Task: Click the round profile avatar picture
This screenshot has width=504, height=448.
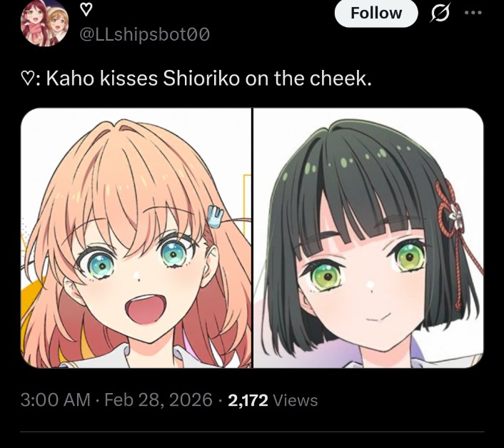Action: click(44, 23)
